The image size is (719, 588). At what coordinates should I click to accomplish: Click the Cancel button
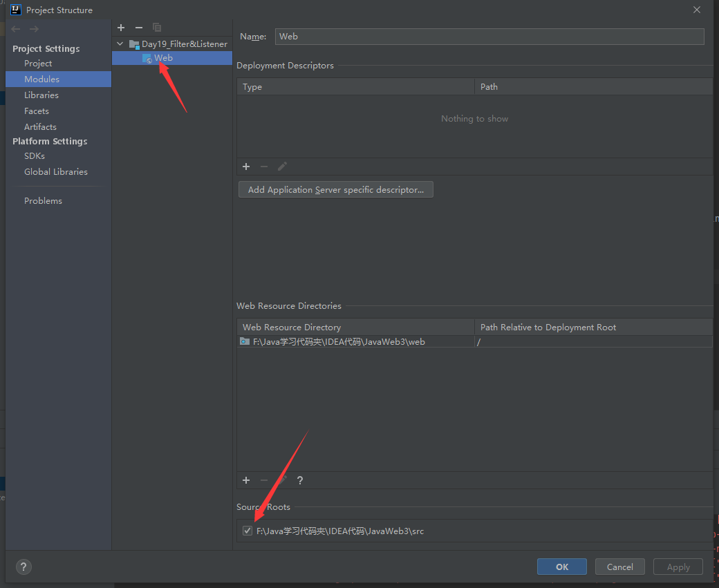(620, 567)
